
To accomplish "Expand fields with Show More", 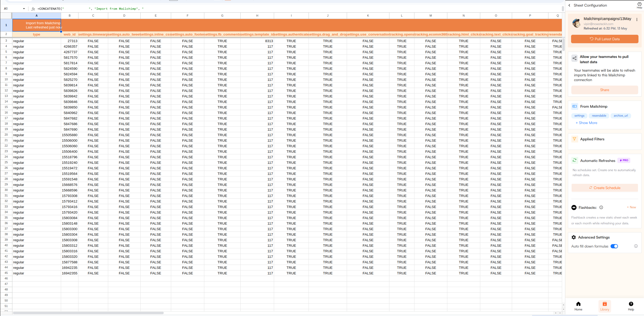I will click(586, 123).
